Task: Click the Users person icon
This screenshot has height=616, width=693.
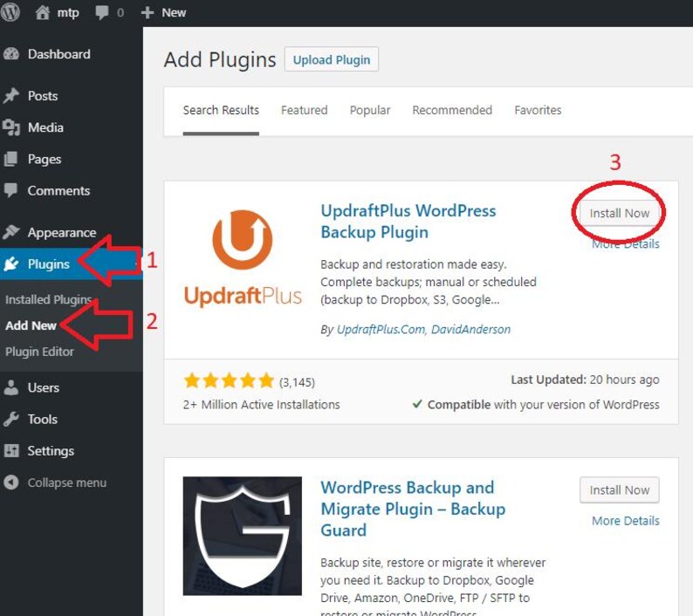Action: [11, 387]
